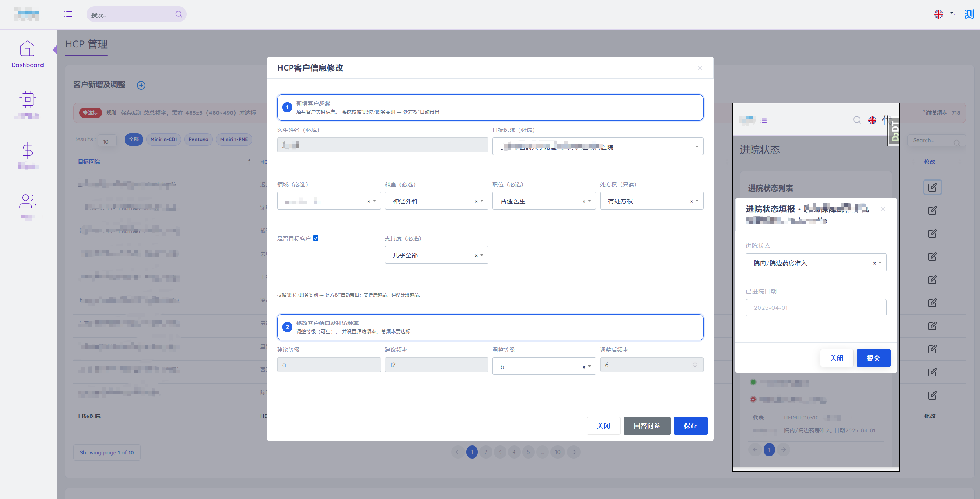The height and width of the screenshot is (499, 980).
Task: Open language dropdown arrow beside flag
Action: tap(953, 14)
